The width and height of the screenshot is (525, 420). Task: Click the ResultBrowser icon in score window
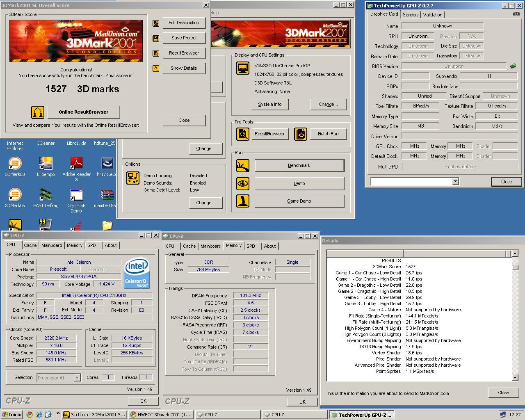tap(156, 53)
